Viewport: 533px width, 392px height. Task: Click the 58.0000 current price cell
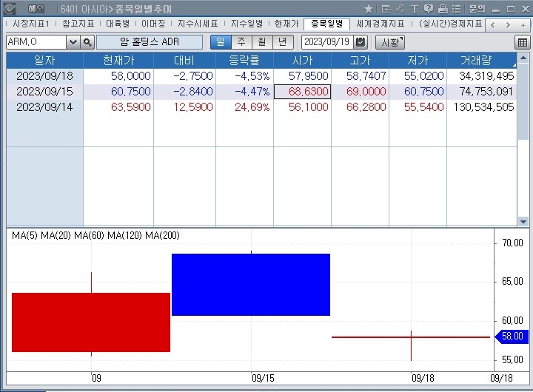click(x=118, y=76)
